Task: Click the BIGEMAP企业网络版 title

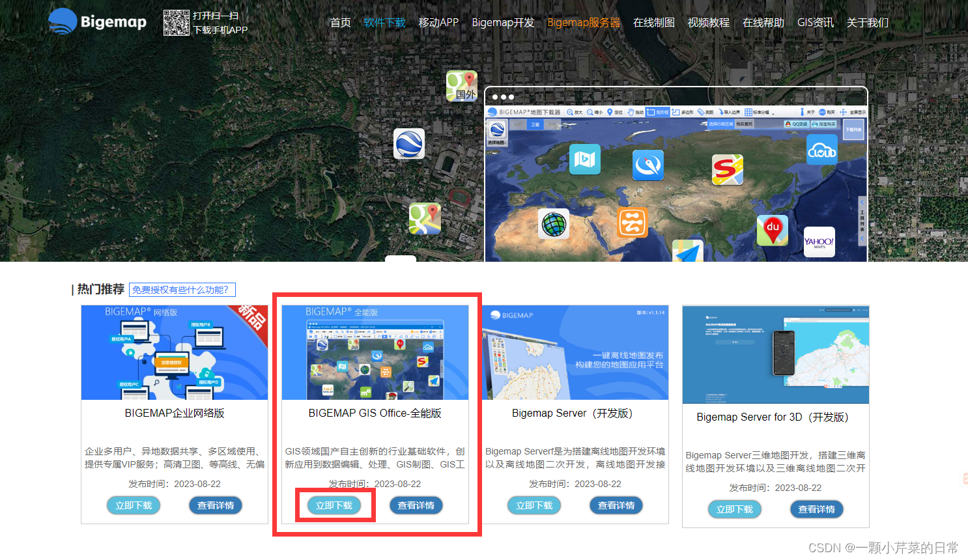Action: (175, 413)
